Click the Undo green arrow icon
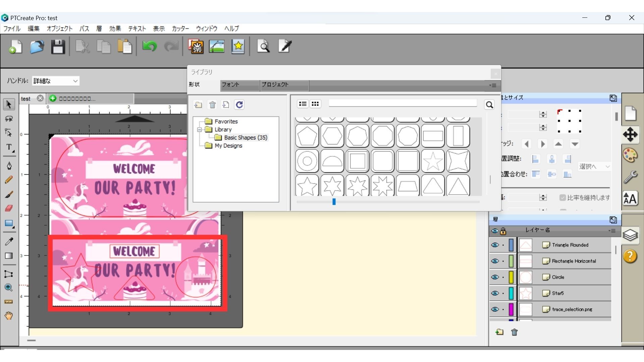 [150, 46]
